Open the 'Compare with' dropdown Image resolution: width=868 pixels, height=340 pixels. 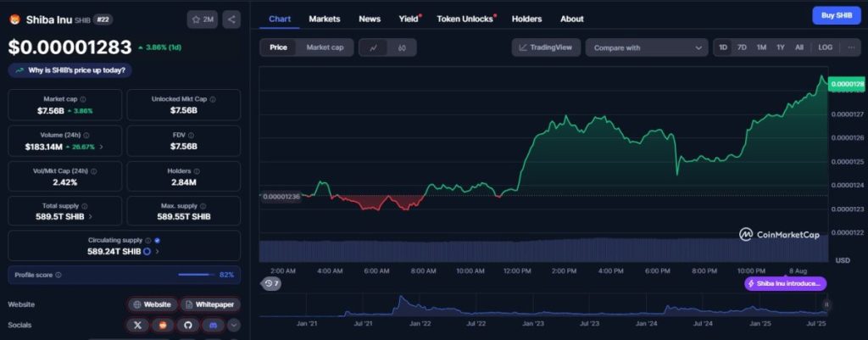pyautogui.click(x=647, y=47)
